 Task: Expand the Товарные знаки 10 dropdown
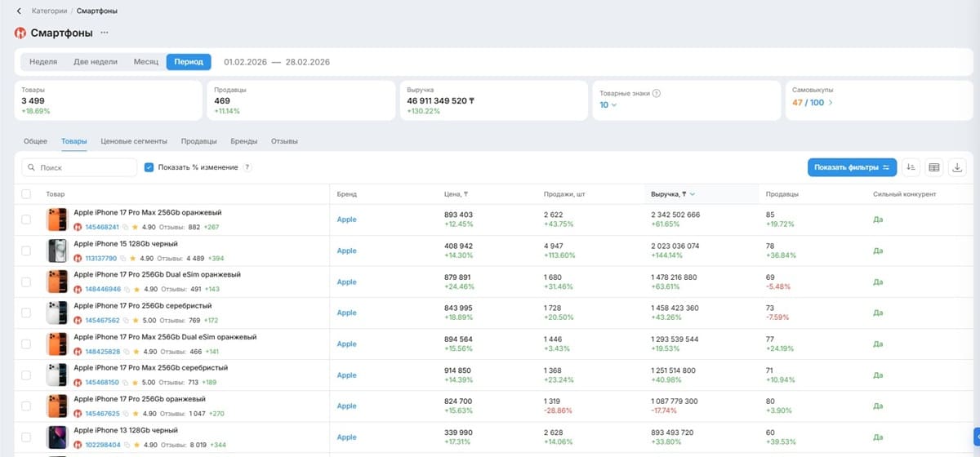[x=608, y=104]
